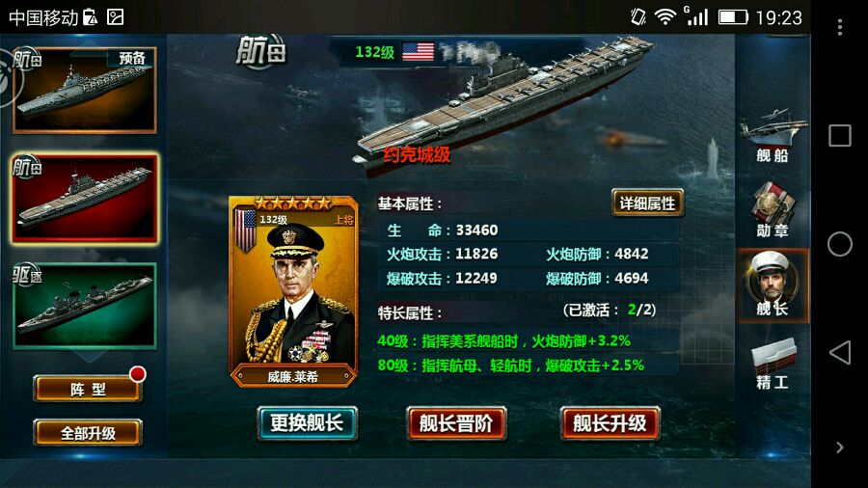Click the American flag next to 132级
Screen dimensions: 868x488
pos(418,52)
